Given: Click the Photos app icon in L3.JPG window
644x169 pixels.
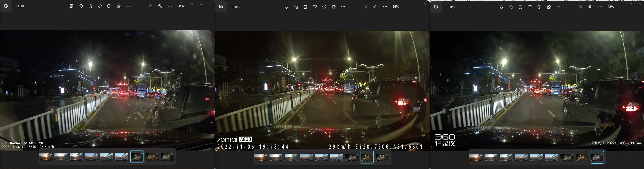Looking at the screenshot, I should point(436,7).
